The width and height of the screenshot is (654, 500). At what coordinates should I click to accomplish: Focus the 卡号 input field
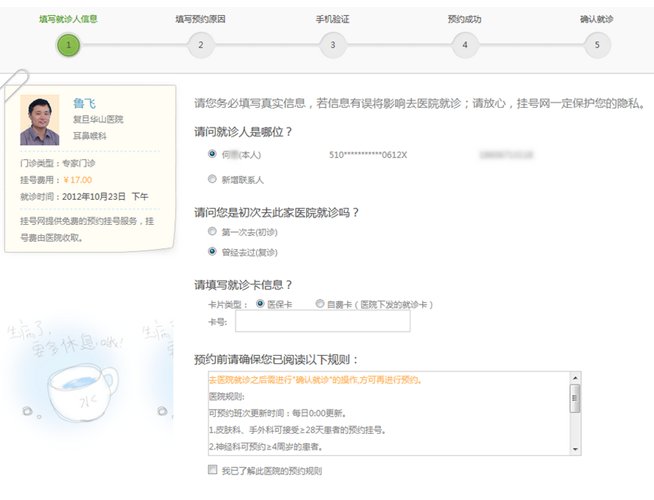[x=322, y=321]
